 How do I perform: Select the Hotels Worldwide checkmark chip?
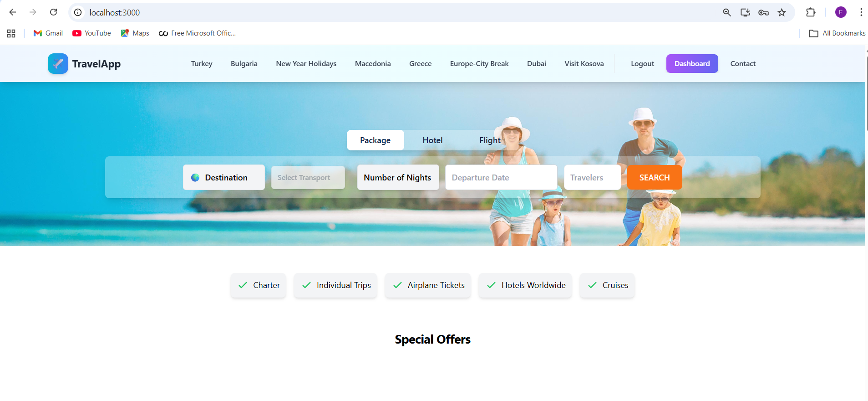pyautogui.click(x=525, y=285)
